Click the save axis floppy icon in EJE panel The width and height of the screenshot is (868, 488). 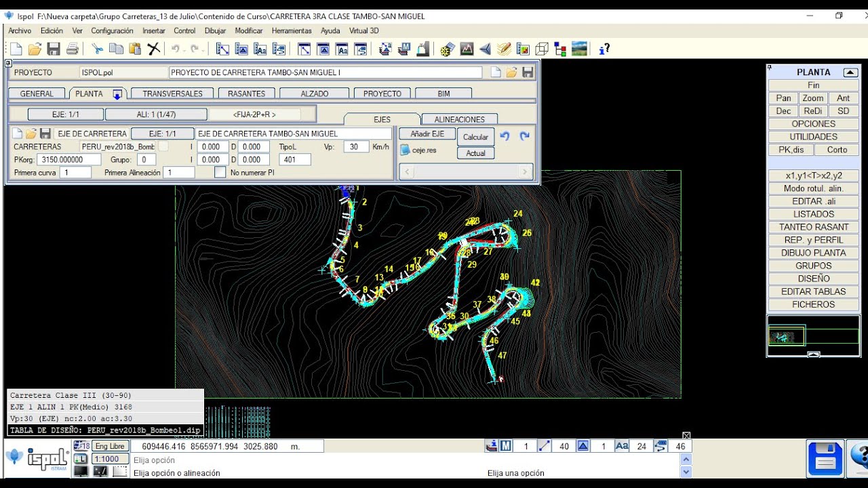pyautogui.click(x=45, y=134)
